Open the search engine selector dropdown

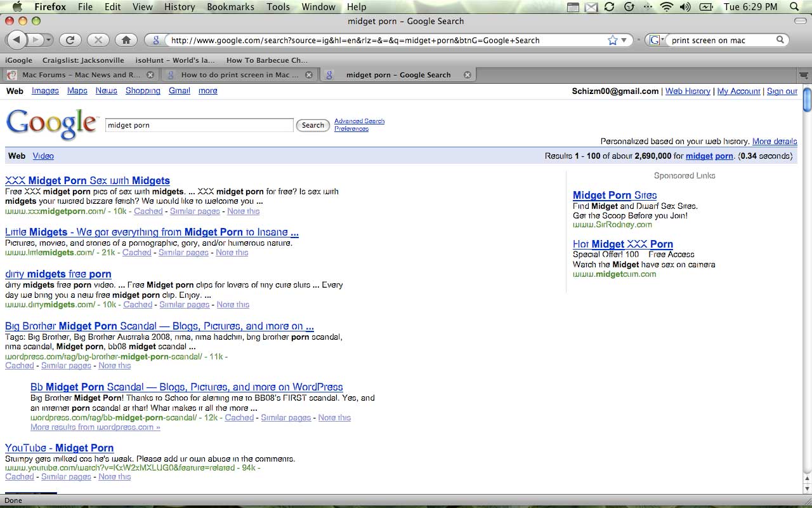tap(656, 40)
